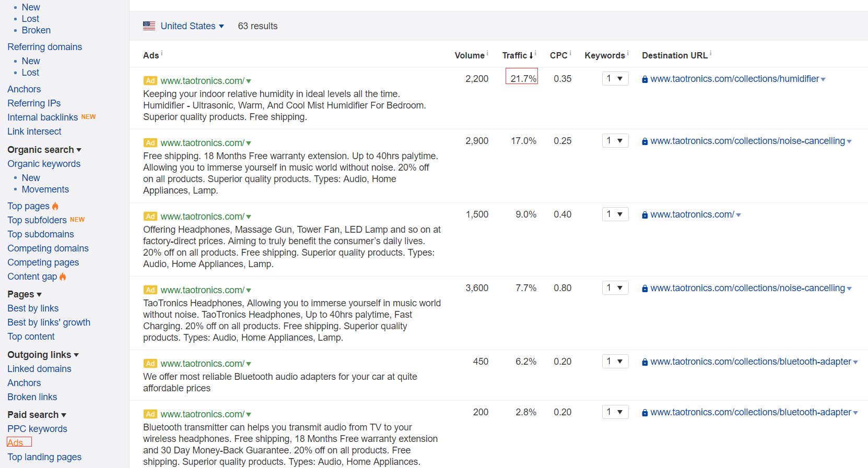Open the Internal backlinks report
This screenshot has width=868, height=468.
coord(42,117)
